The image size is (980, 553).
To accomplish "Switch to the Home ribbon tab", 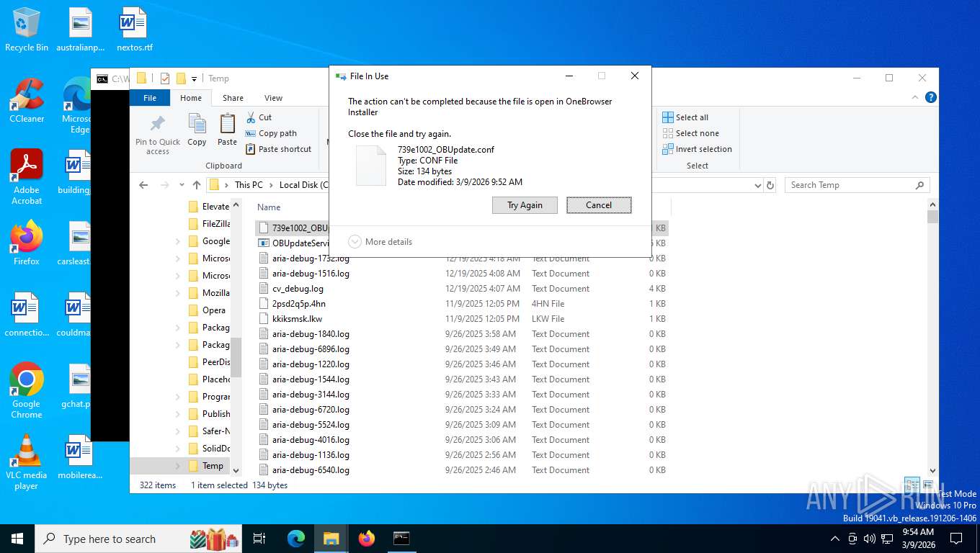I will [191, 98].
